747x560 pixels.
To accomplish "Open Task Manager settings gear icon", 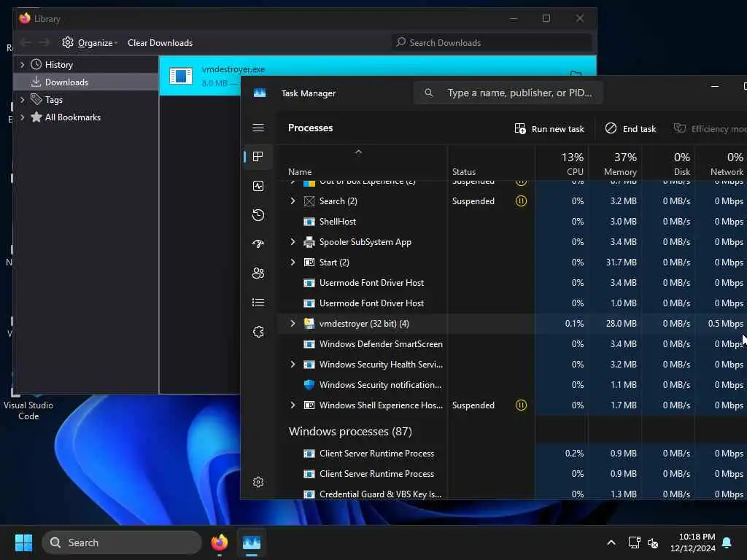I will point(258,482).
